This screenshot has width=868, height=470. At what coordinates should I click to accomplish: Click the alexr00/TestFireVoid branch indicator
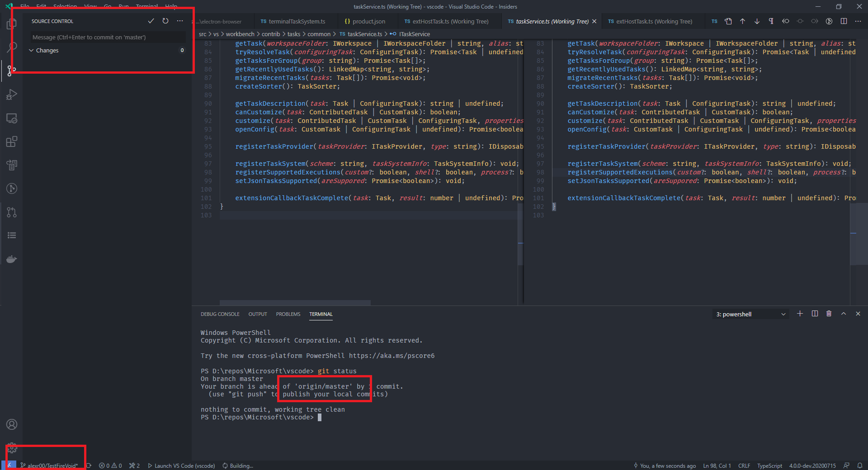(50, 465)
